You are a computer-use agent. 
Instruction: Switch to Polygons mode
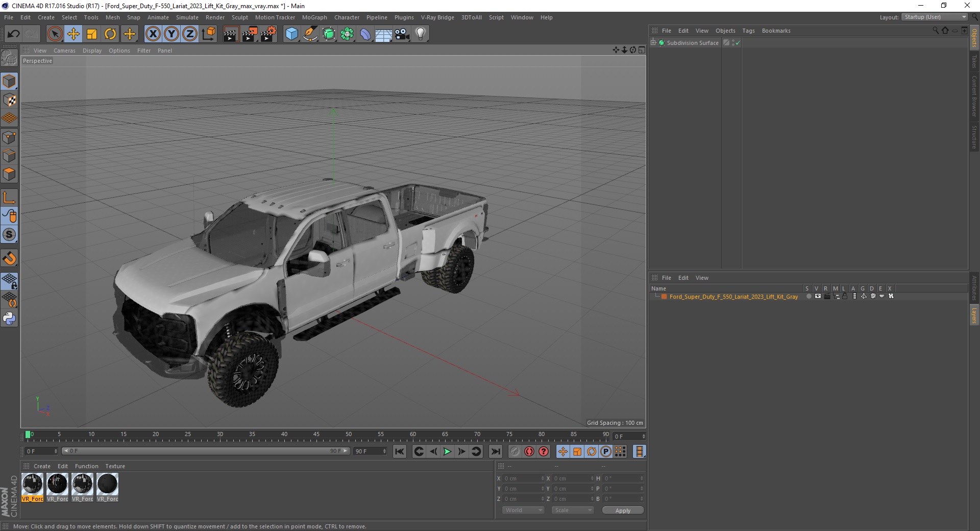pyautogui.click(x=9, y=174)
